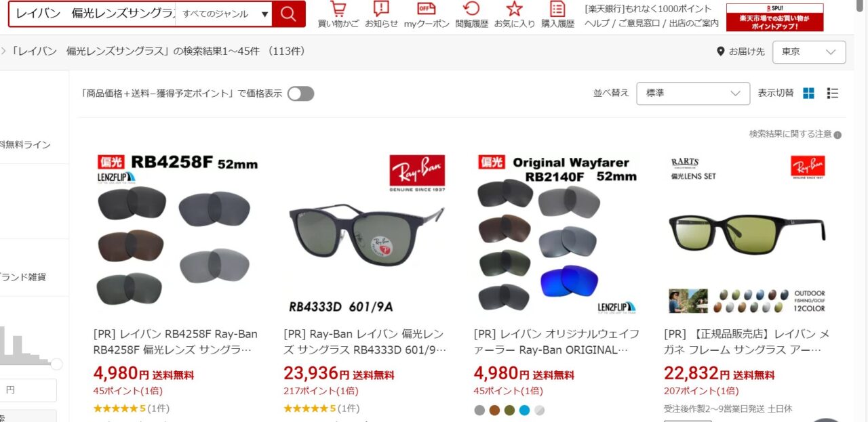
Task: Open the 楽天銀行 1000 points promotion link
Action: 648,9
